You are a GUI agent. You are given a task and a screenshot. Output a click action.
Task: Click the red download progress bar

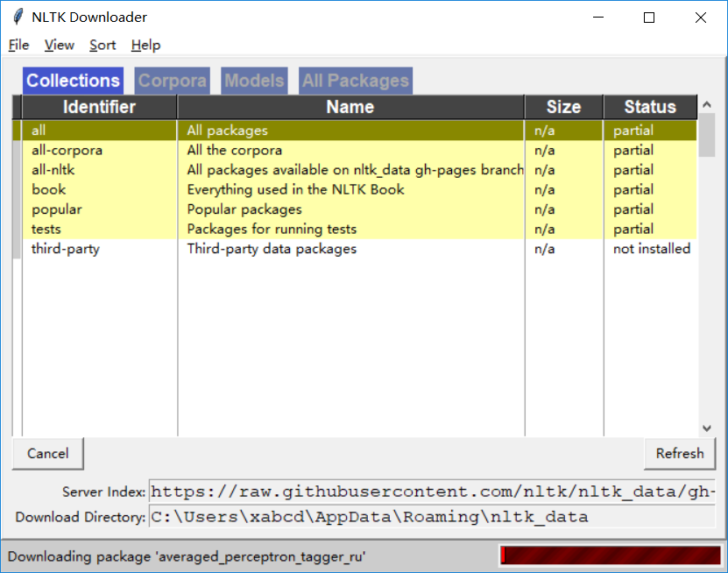point(609,555)
